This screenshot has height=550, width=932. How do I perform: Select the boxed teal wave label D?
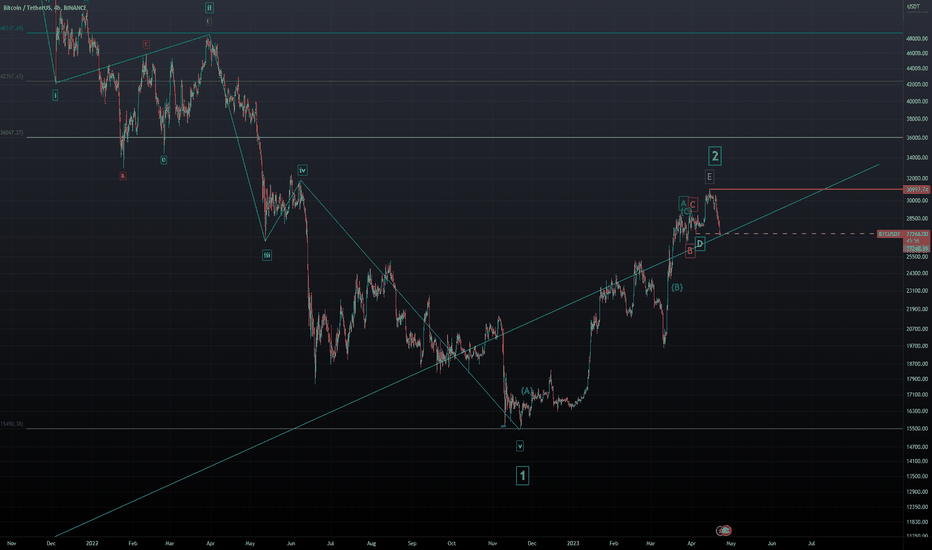[700, 244]
